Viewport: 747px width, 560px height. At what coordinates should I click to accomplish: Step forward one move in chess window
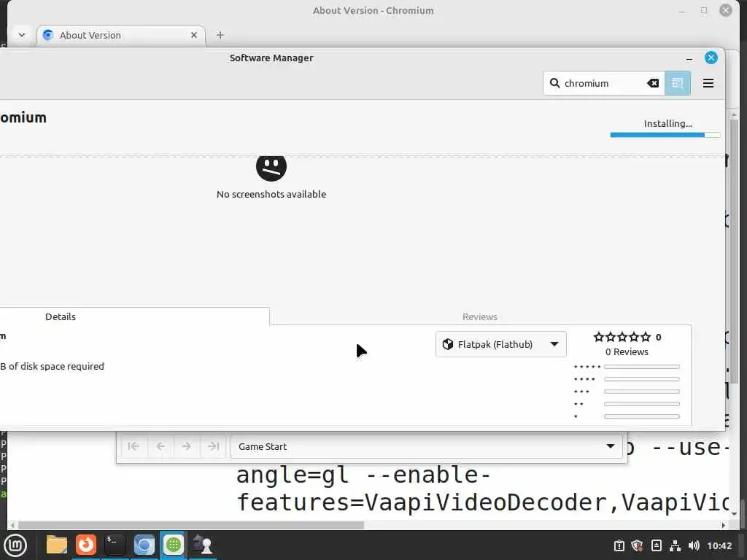tap(186, 446)
